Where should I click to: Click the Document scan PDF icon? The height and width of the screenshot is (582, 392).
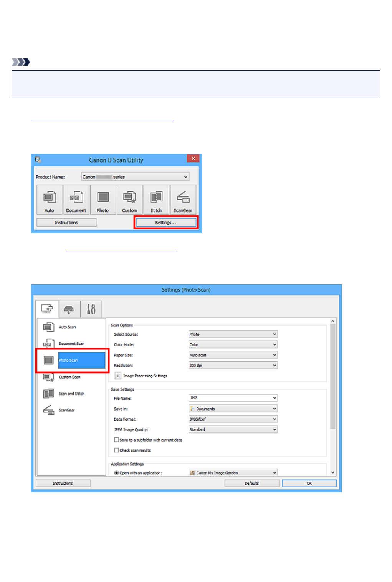(76, 199)
